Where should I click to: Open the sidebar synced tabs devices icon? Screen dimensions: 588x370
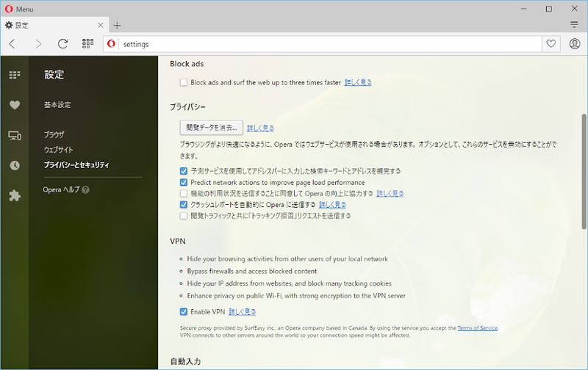click(14, 135)
